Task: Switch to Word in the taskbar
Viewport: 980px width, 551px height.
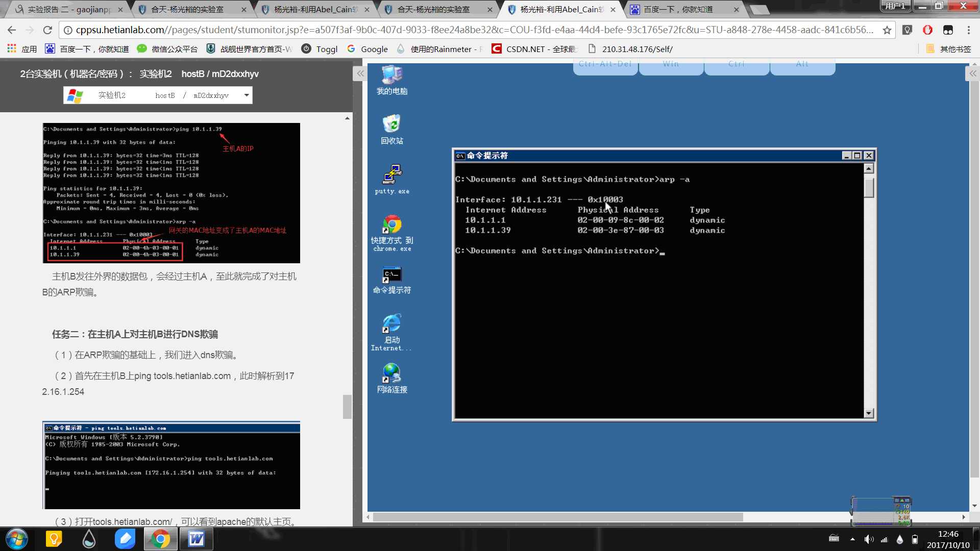Action: click(196, 539)
